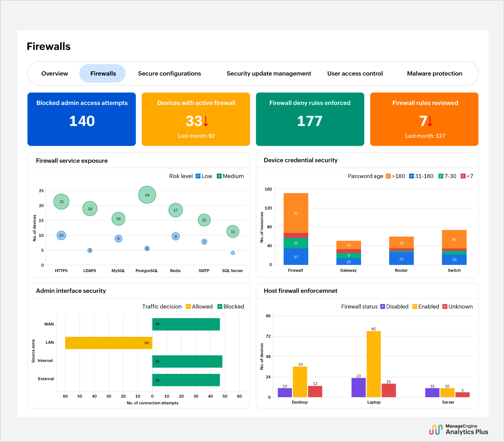Click the Laptop disabled bar labeled 23
The image size is (504, 442).
click(x=359, y=388)
